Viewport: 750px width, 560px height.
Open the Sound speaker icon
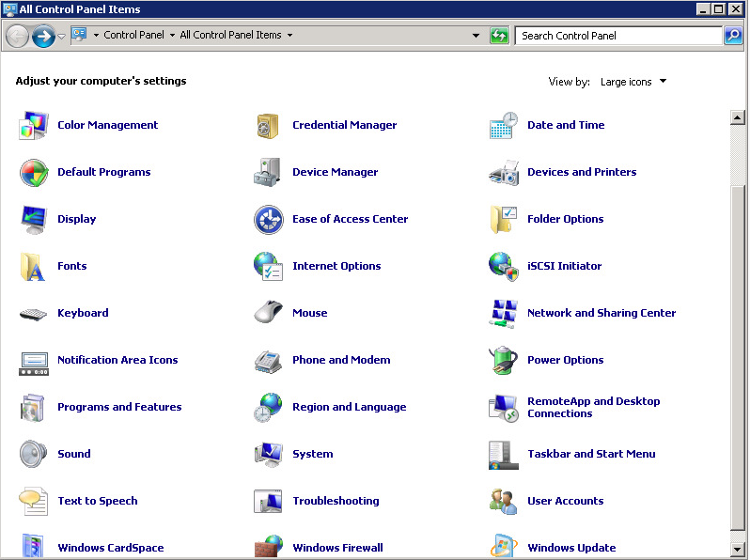[x=34, y=454]
